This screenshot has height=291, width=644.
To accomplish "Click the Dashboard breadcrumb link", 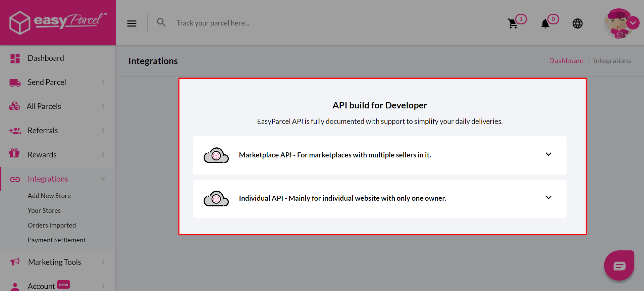I will point(566,61).
